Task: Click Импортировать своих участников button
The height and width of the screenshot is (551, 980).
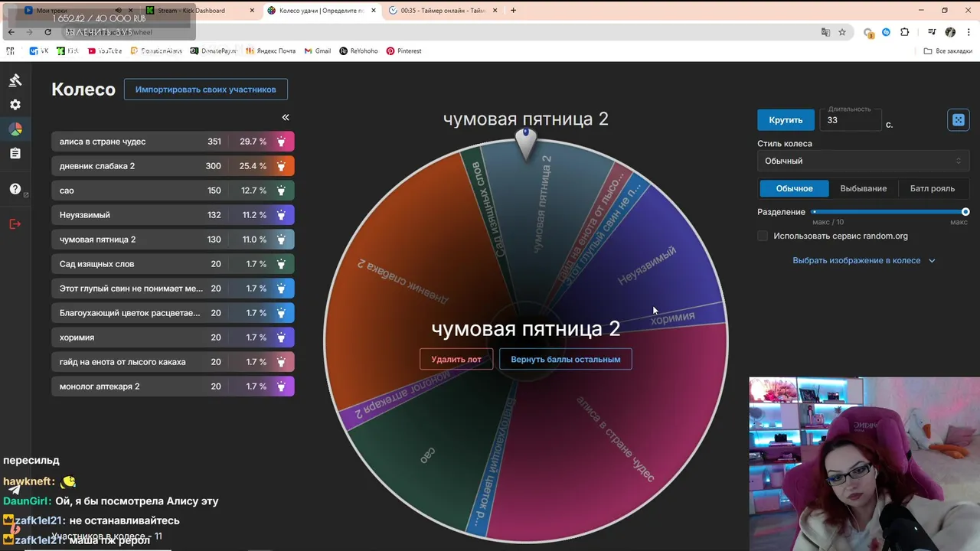Action: [206, 90]
